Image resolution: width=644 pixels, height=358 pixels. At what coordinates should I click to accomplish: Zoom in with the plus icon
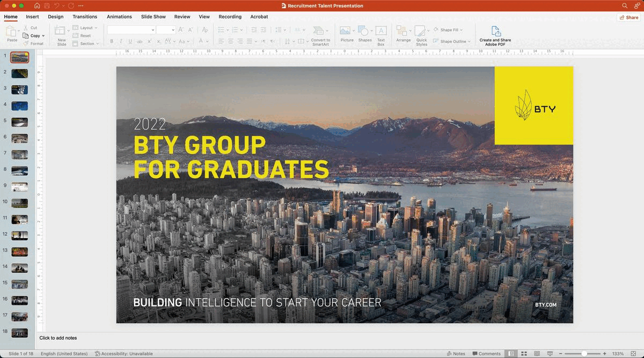tap(605, 354)
